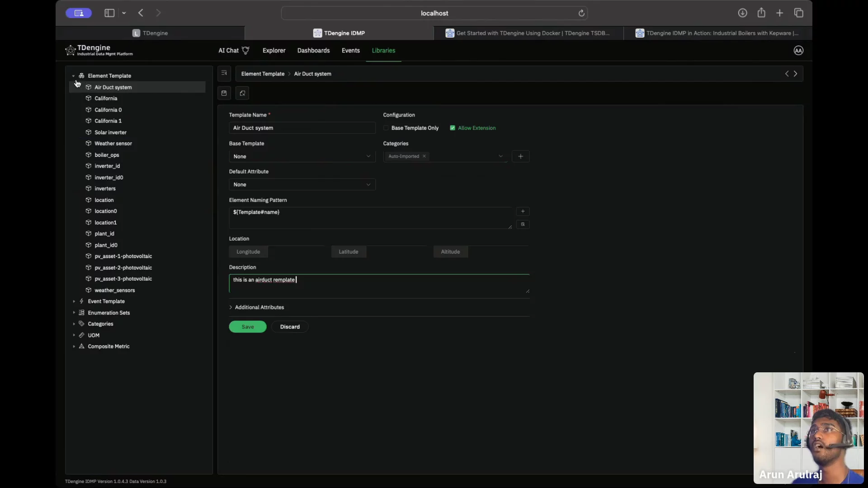Open the Base Template dropdown
The height and width of the screenshot is (488, 868).
click(302, 156)
